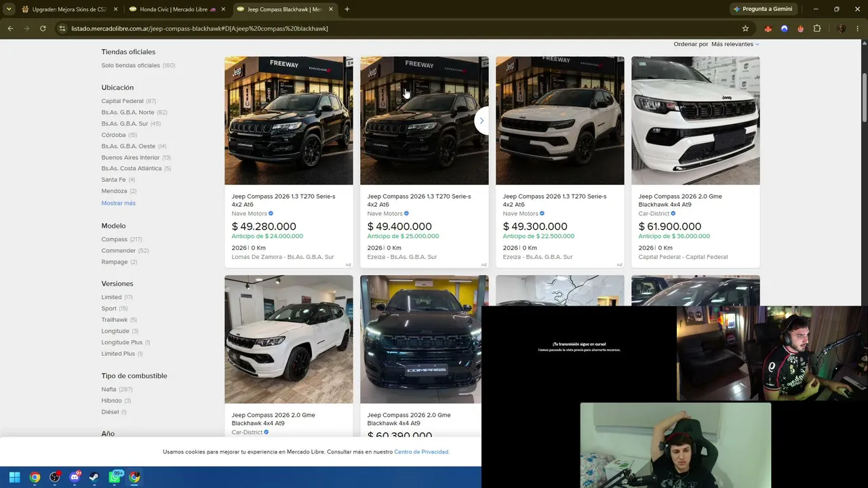868x488 pixels.
Task: Go back to the previous page
Action: pos(10,28)
